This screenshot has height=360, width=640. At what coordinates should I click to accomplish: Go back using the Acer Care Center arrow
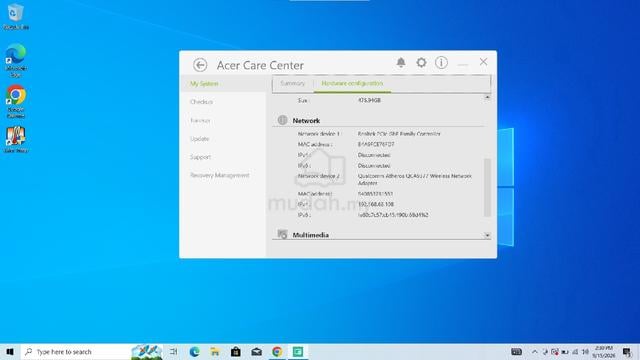pyautogui.click(x=200, y=65)
